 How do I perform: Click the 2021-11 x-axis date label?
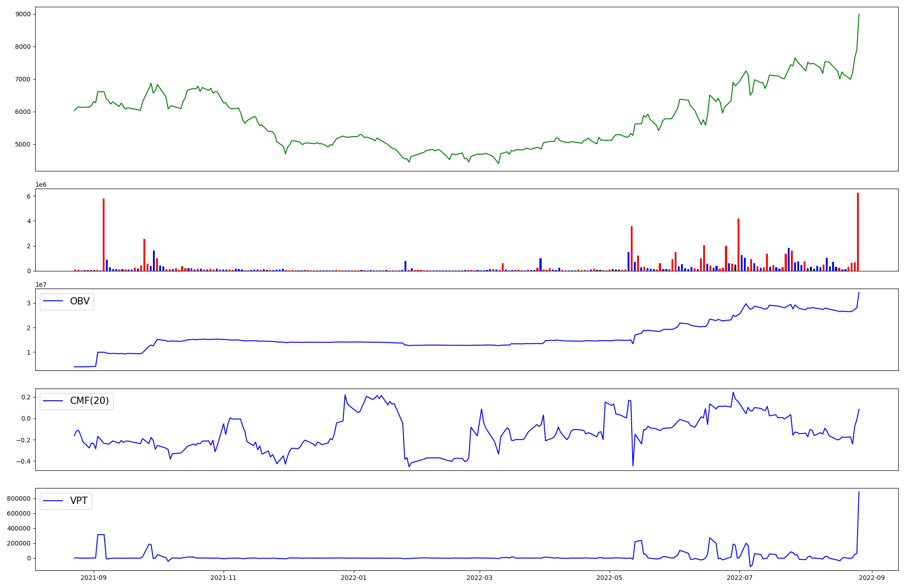click(224, 578)
